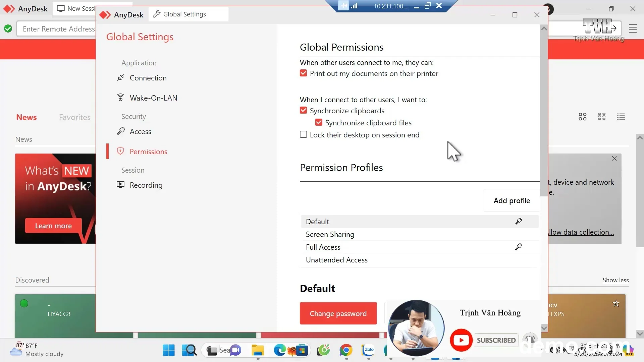Switch to small tiles view

coord(602,117)
